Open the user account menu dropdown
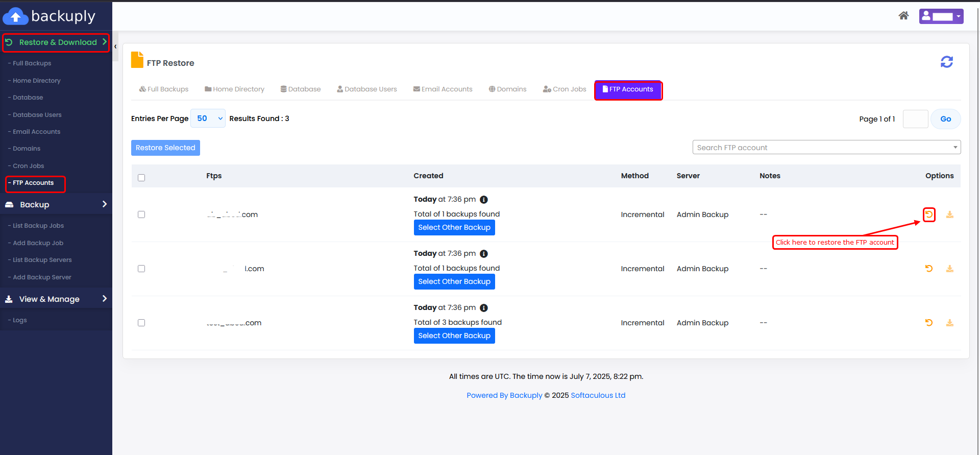980x455 pixels. [941, 16]
